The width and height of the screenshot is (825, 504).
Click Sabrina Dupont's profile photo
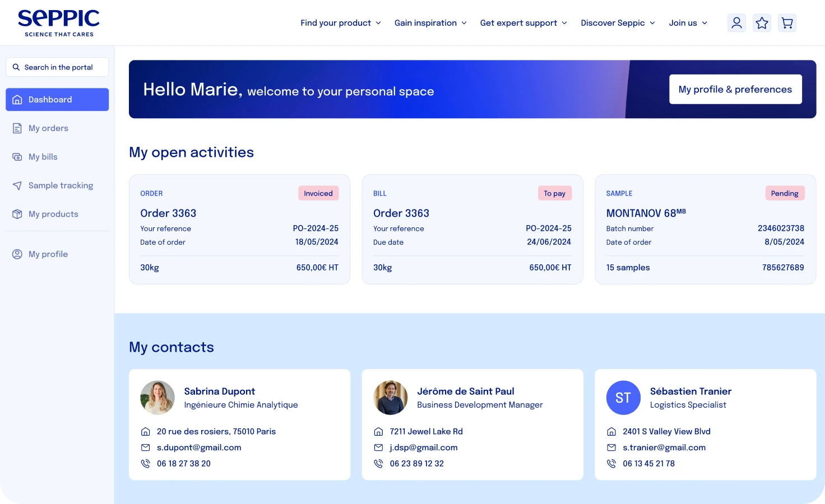coord(157,398)
